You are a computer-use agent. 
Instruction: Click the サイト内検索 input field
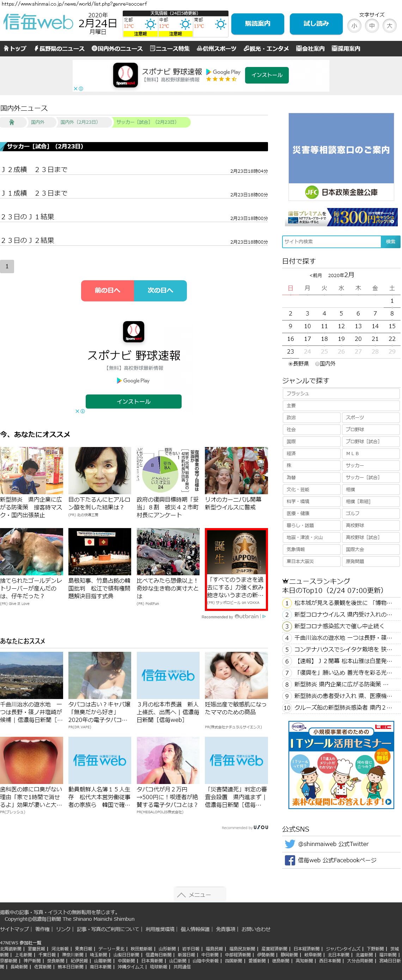coord(331,242)
